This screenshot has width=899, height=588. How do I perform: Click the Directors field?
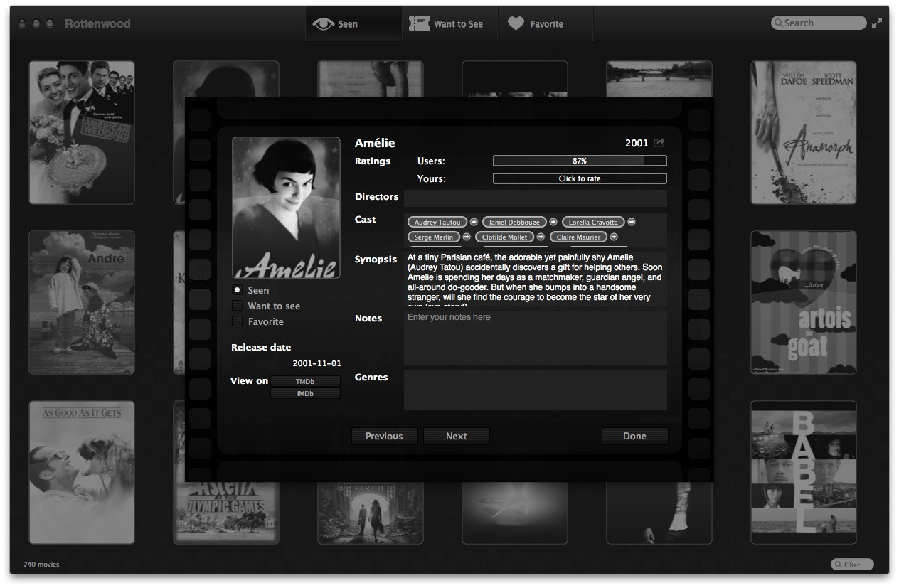click(536, 198)
